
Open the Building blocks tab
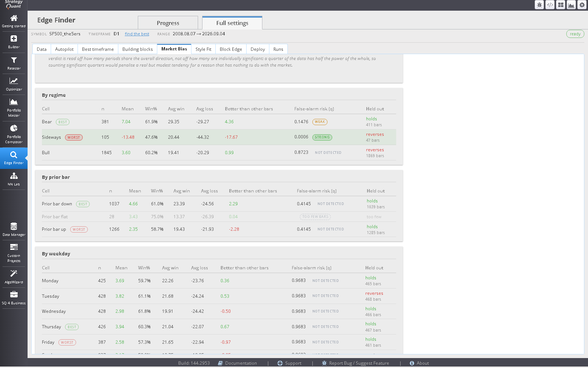pyautogui.click(x=137, y=49)
